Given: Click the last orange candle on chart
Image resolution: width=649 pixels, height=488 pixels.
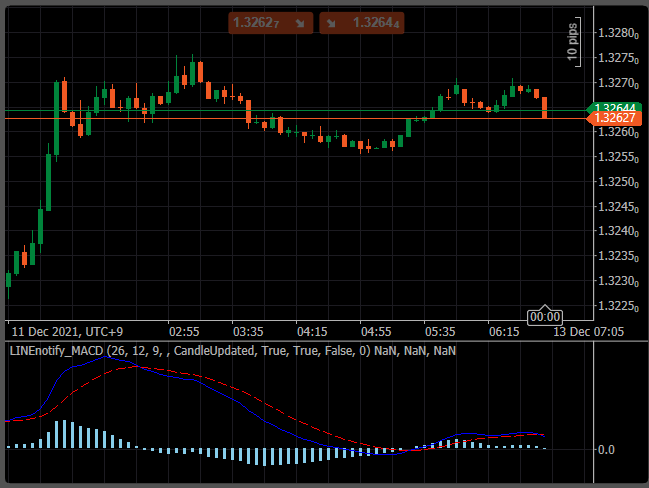Looking at the screenshot, I should 545,108.
